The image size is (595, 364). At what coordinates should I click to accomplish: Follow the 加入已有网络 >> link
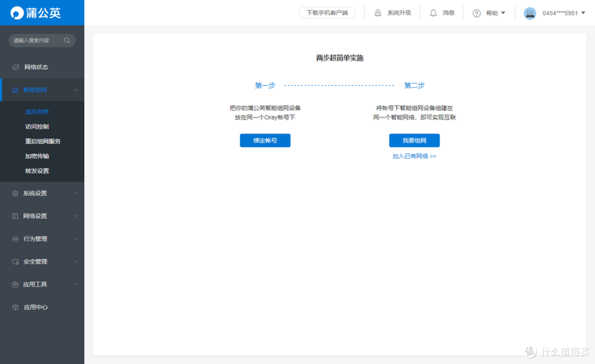coord(414,156)
